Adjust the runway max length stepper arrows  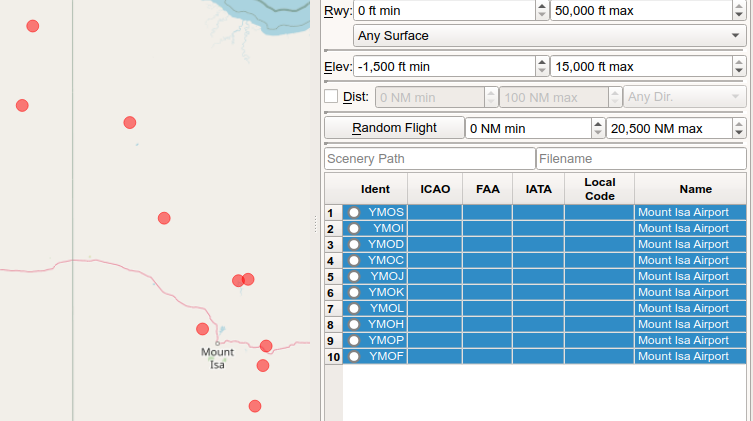point(739,11)
